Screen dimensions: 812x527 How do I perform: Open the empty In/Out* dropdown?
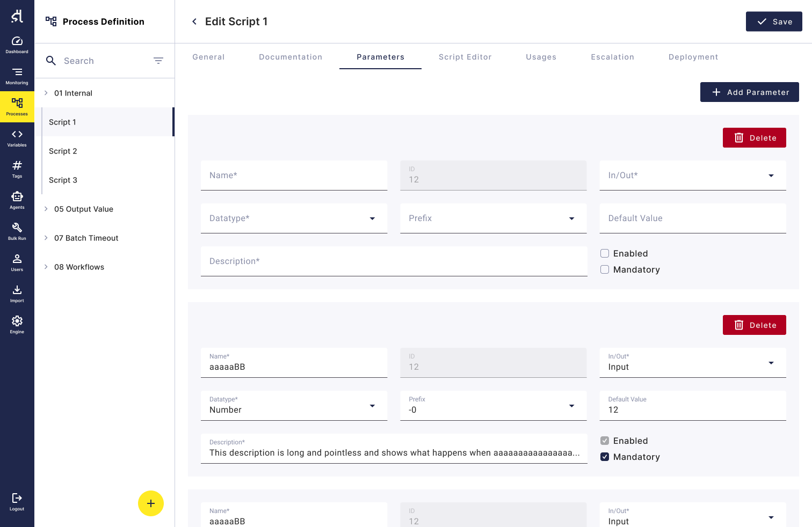tap(693, 175)
